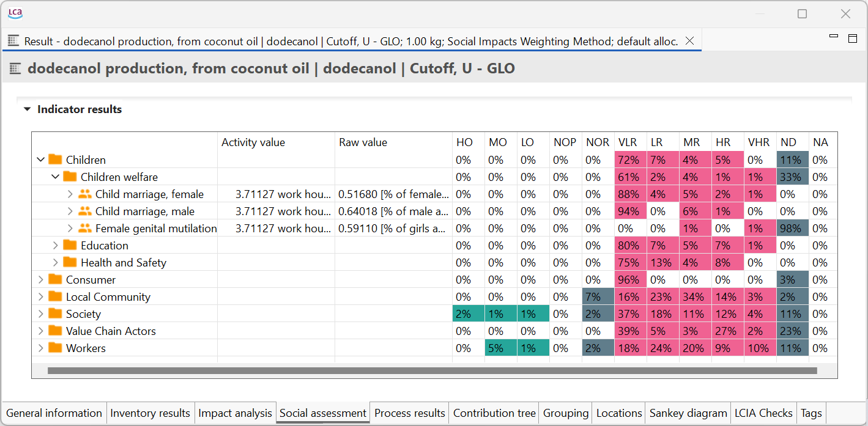The height and width of the screenshot is (426, 868).
Task: Click the Workers folder icon
Action: pos(56,348)
